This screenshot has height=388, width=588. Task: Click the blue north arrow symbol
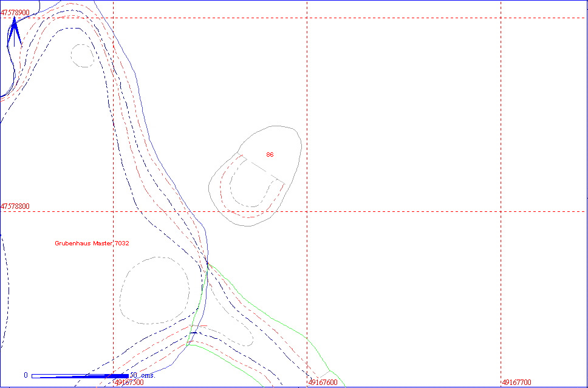click(x=14, y=33)
